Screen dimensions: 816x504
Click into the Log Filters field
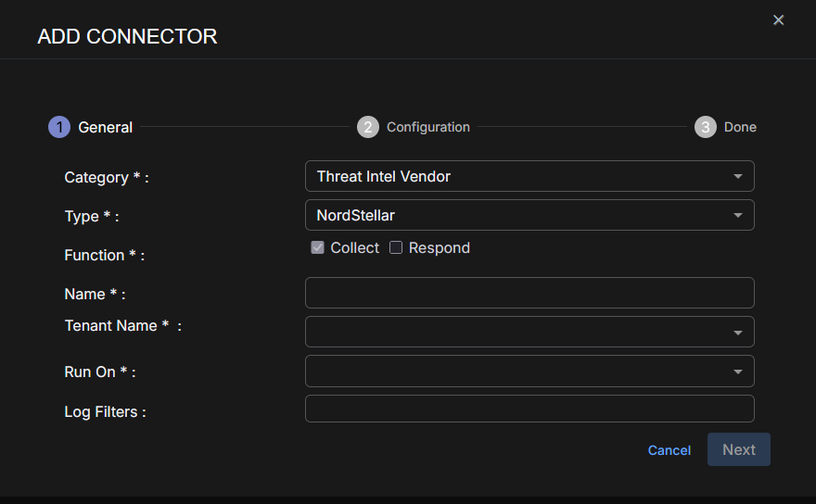click(x=529, y=409)
